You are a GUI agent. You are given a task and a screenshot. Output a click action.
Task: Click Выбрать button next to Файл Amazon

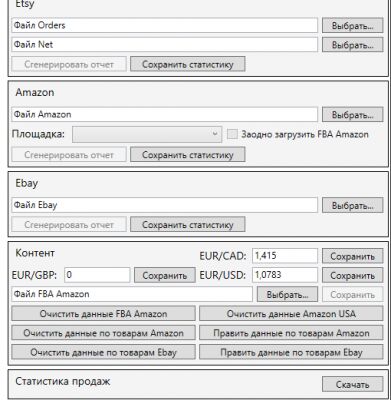[x=352, y=115]
